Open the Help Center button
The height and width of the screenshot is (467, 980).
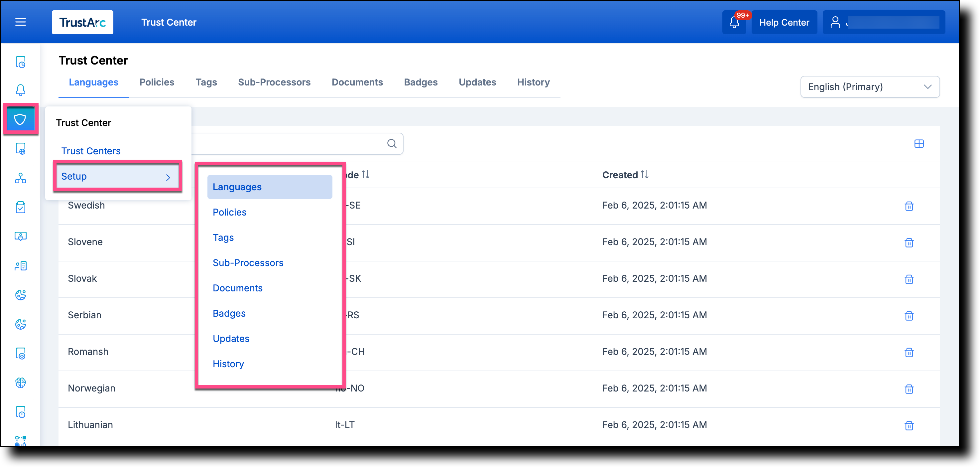click(x=784, y=22)
